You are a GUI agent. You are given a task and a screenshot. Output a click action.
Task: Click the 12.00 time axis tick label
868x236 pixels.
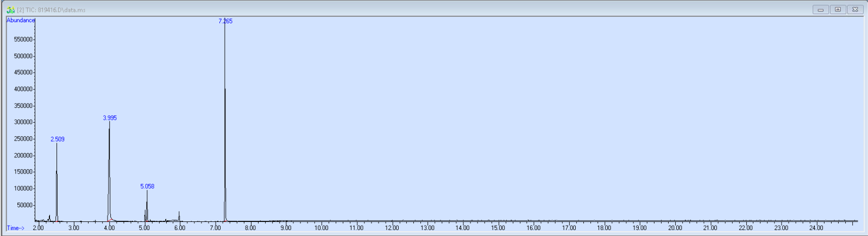[392, 228]
